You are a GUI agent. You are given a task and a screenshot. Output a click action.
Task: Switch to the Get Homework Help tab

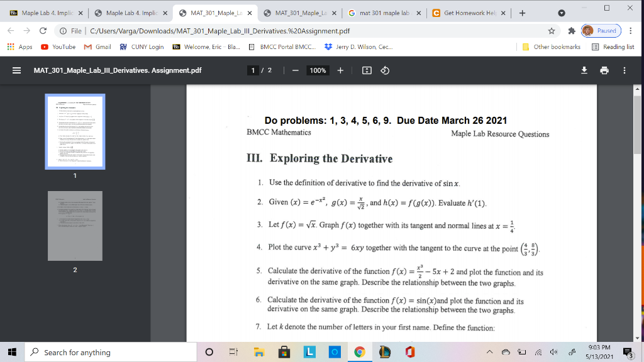[x=469, y=13]
